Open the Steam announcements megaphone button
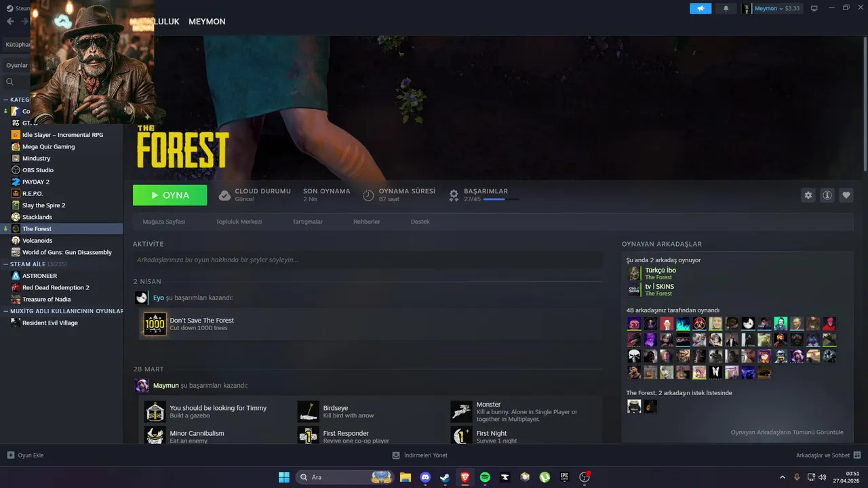The width and height of the screenshot is (868, 488). point(701,8)
